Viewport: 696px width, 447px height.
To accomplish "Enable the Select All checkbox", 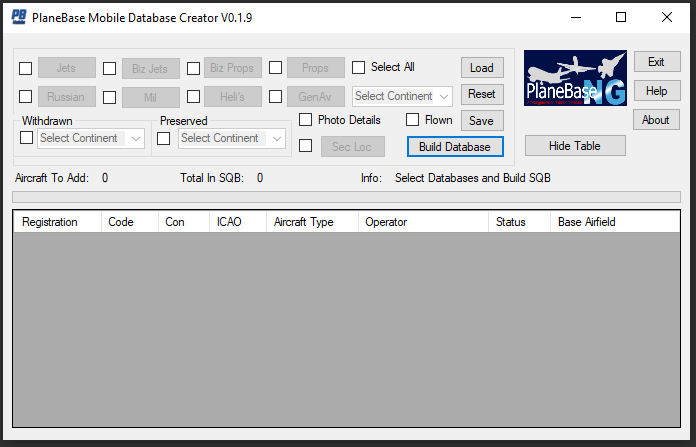I will pyautogui.click(x=359, y=68).
